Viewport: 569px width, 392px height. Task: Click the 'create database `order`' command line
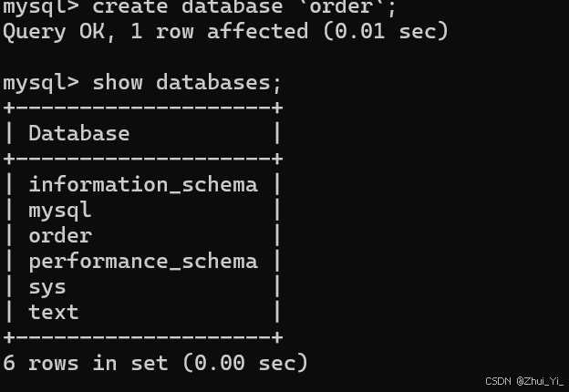coord(199,7)
